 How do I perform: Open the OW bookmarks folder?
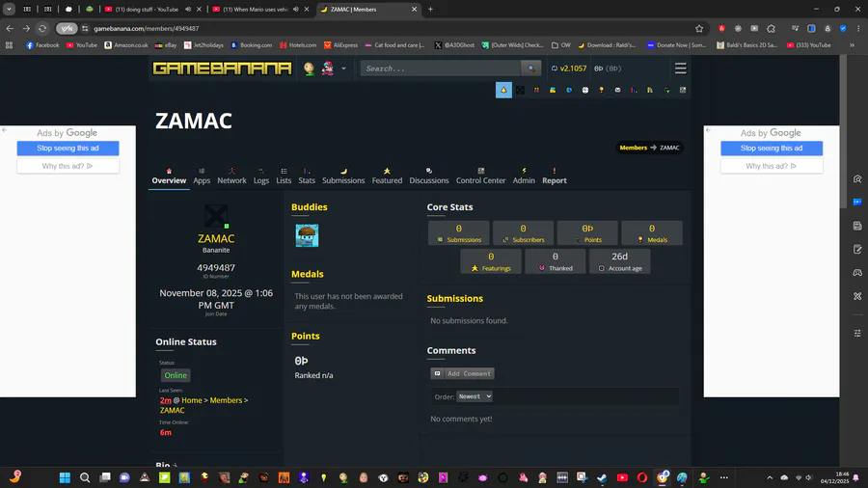560,45
